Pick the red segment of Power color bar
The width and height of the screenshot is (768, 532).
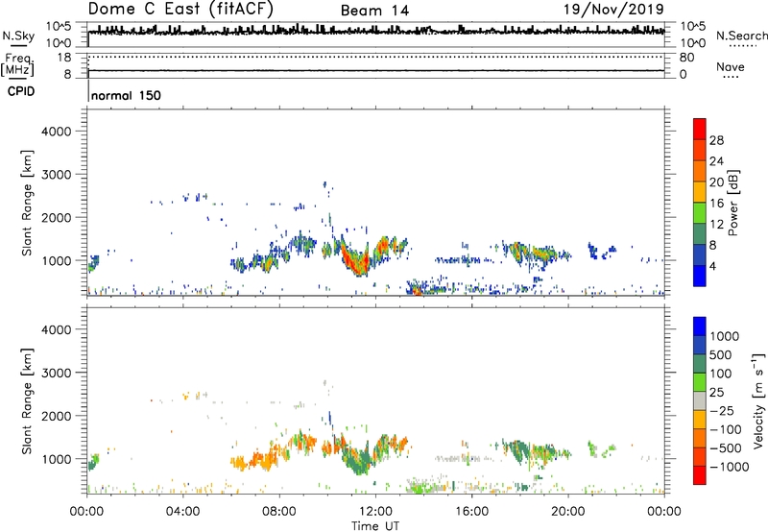(700, 129)
